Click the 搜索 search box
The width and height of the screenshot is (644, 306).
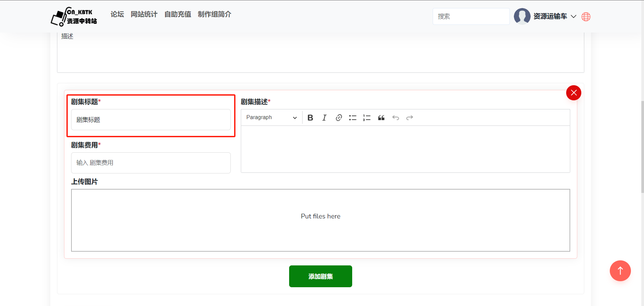(471, 16)
